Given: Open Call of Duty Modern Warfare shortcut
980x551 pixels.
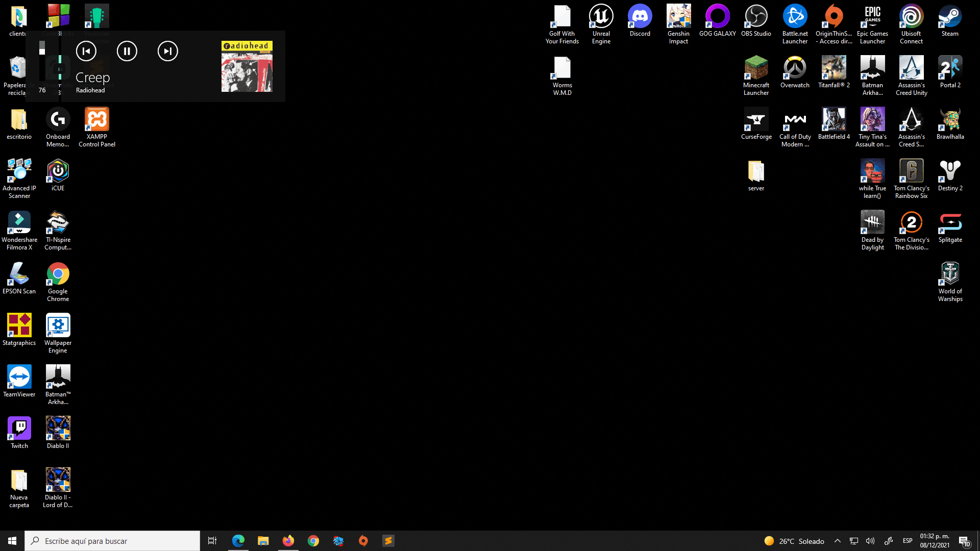Looking at the screenshot, I should (x=795, y=127).
